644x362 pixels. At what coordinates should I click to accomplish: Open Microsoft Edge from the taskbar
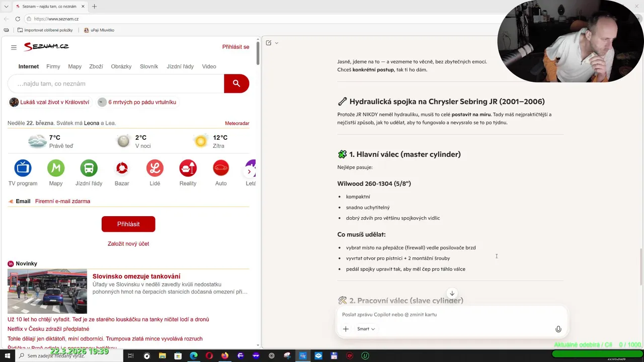(x=194, y=355)
